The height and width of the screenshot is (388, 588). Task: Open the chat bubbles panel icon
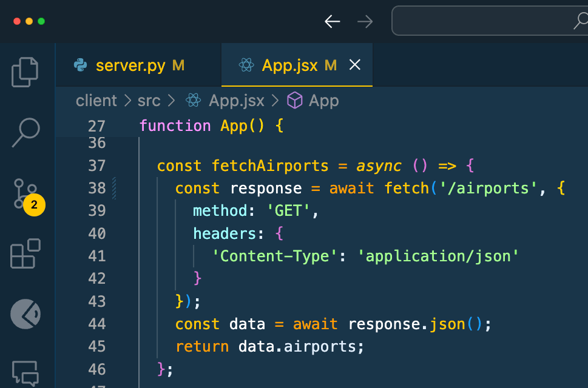25,372
